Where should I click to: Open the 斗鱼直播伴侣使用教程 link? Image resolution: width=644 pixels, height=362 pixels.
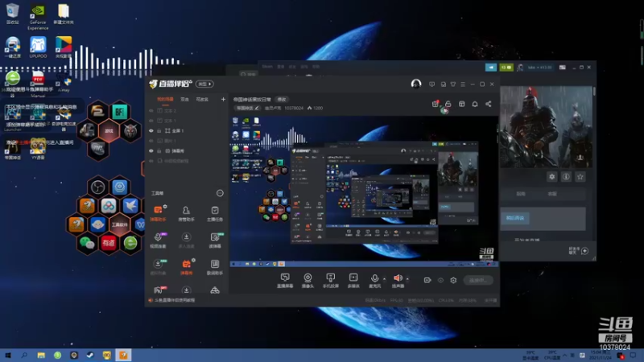[175, 300]
